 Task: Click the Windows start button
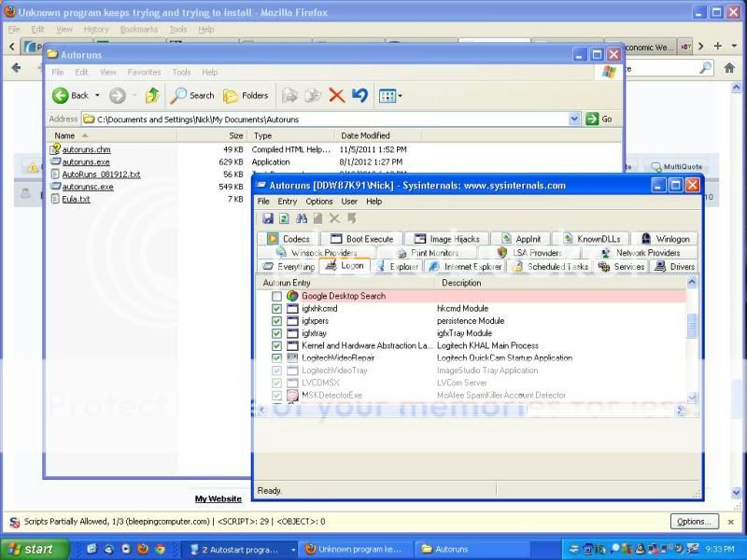pos(35,549)
